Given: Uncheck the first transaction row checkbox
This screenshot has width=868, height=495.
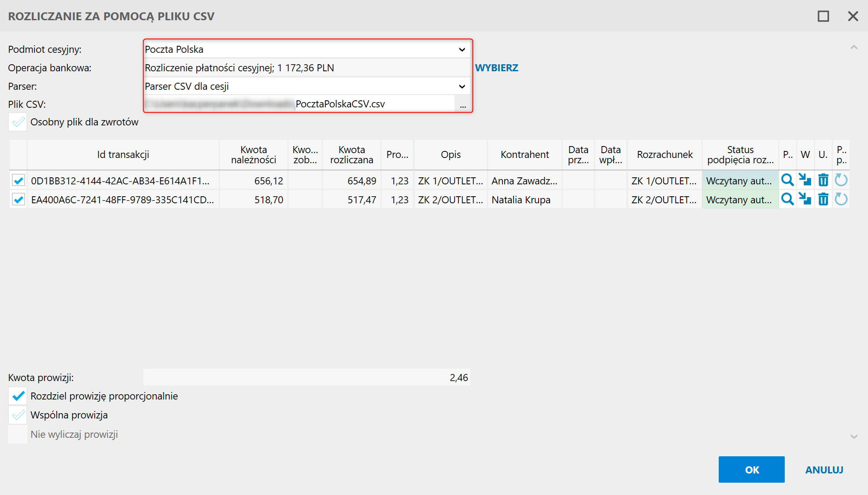Looking at the screenshot, I should tap(18, 181).
